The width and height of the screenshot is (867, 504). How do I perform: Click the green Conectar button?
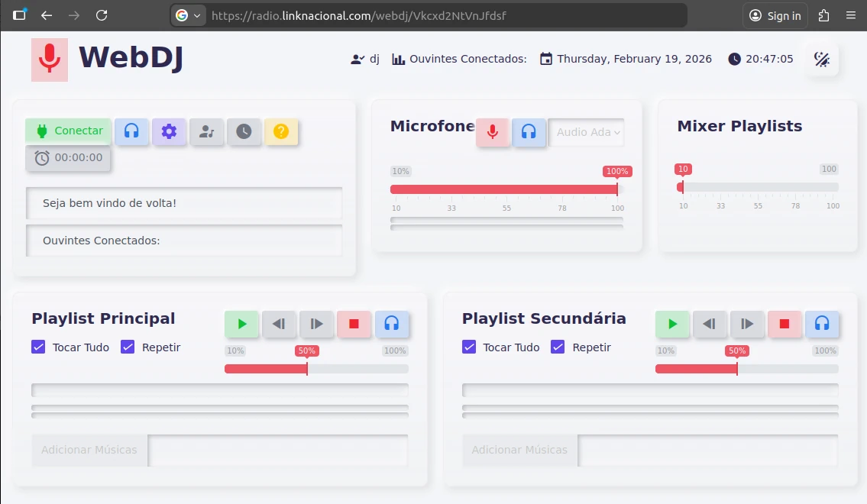pyautogui.click(x=69, y=131)
